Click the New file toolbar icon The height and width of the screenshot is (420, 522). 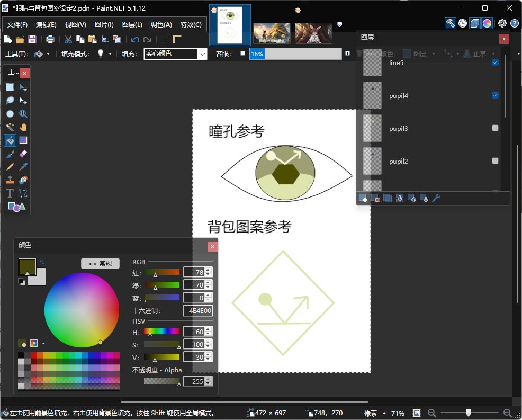click(8, 39)
